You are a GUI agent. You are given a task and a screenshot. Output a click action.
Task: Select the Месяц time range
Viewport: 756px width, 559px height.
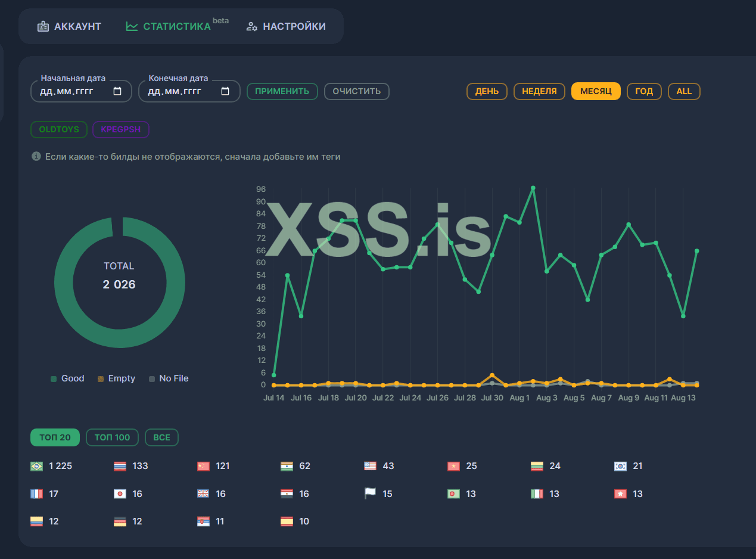596,91
